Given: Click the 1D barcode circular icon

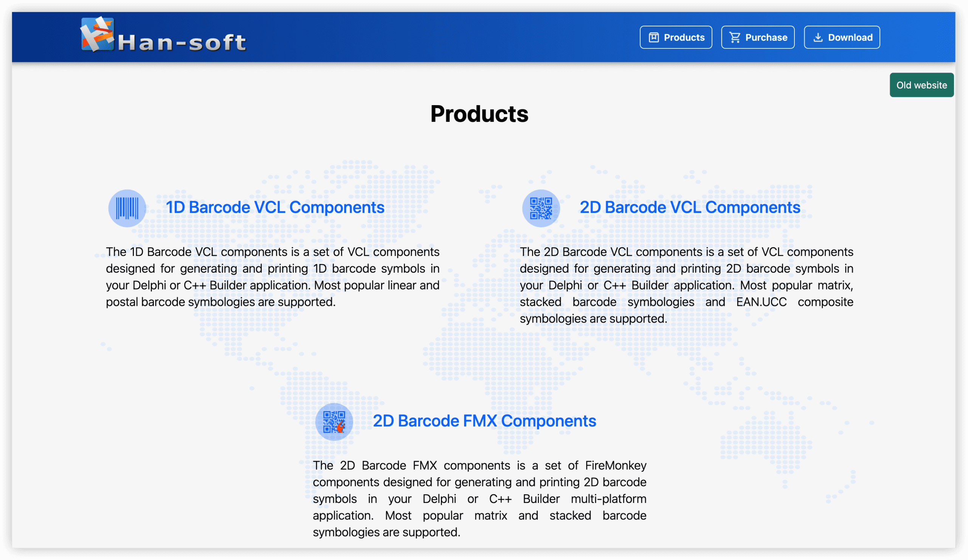Looking at the screenshot, I should 127,208.
